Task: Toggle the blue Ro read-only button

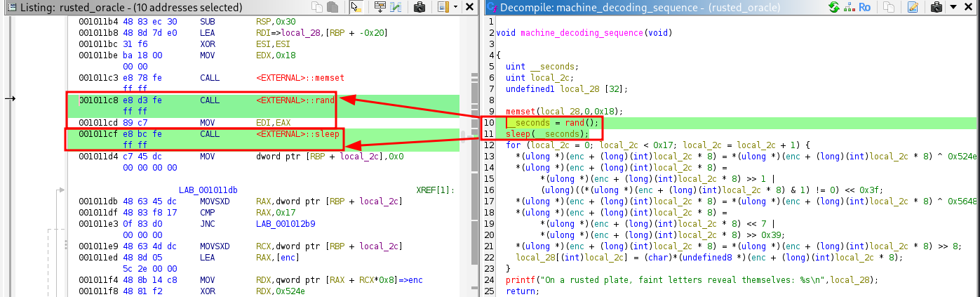Action: (866, 8)
